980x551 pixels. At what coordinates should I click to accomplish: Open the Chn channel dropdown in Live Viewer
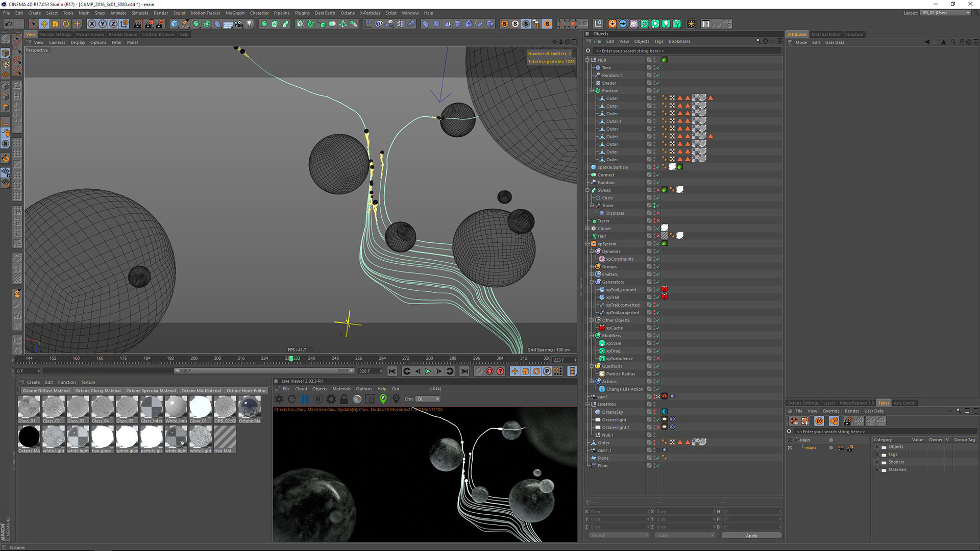click(x=428, y=399)
